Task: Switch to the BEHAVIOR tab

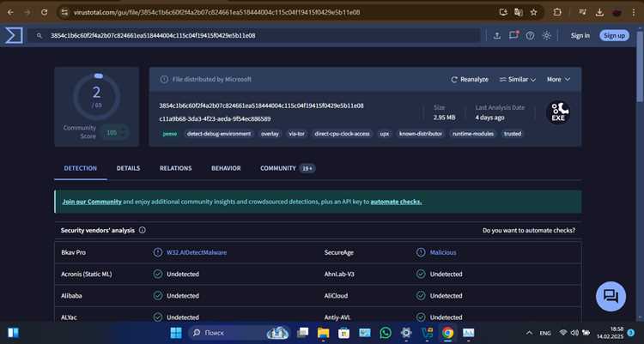Action: 226,168
